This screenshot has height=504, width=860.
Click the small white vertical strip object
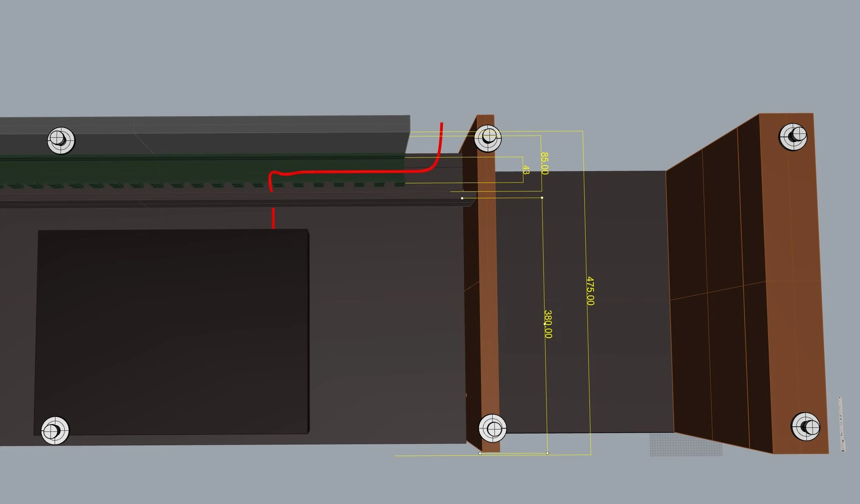click(x=842, y=425)
